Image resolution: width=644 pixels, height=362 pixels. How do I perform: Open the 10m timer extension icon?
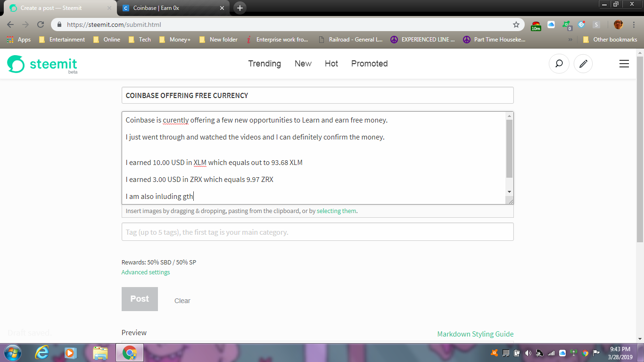pos(536,25)
